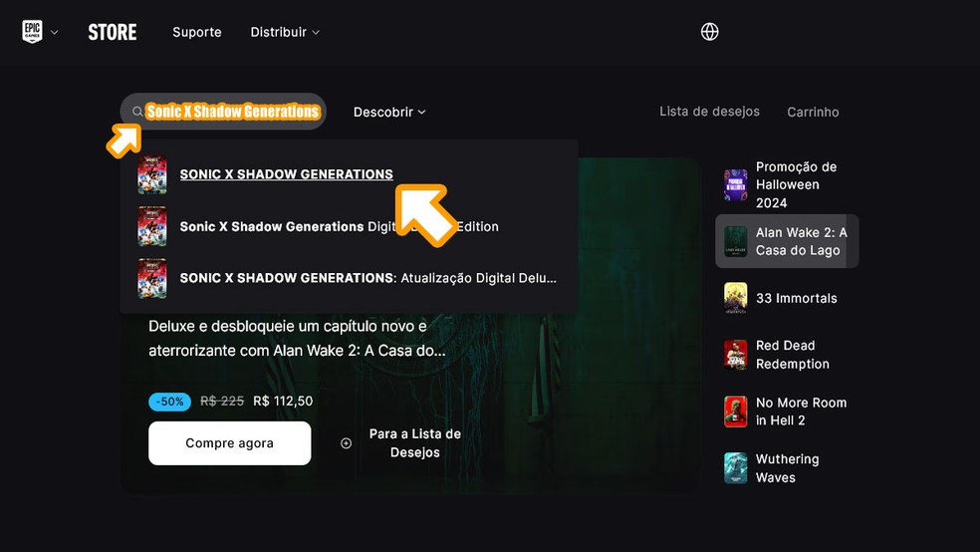Select 33 Immortals in the carousel list

[787, 298]
